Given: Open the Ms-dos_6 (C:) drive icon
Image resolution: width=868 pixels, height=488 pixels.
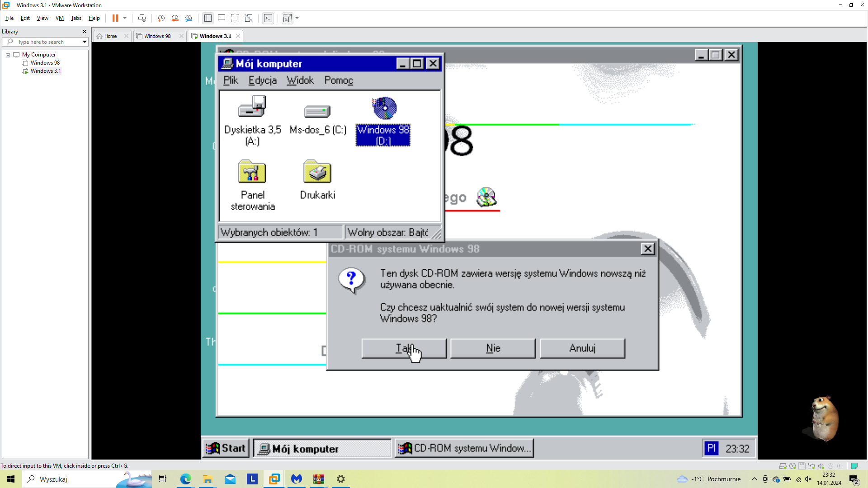Looking at the screenshot, I should pos(317,112).
